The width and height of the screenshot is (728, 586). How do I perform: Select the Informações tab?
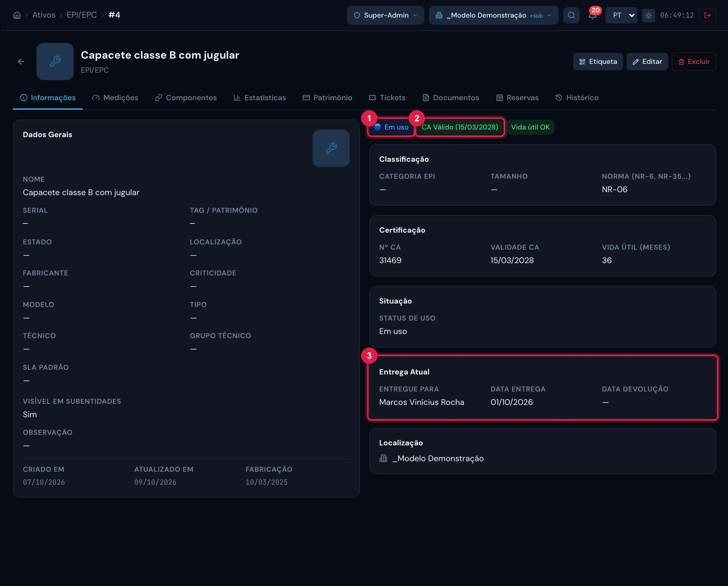[x=47, y=98]
